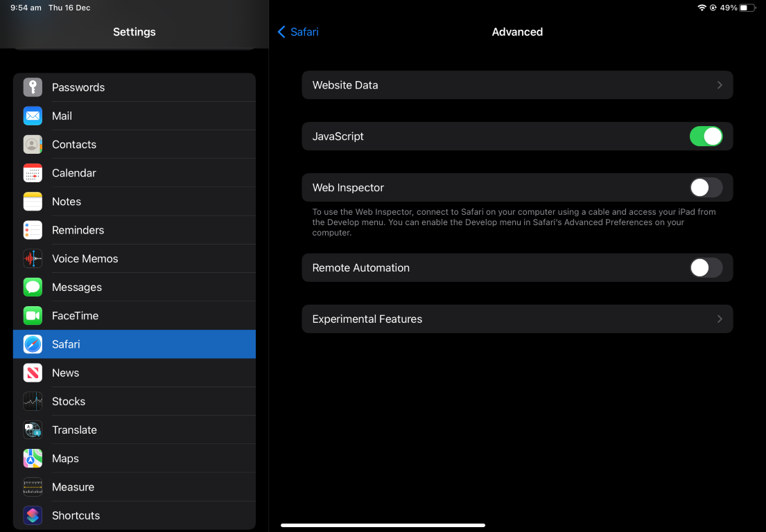Viewport: 766px width, 532px height.
Task: Open the Experimental Features row
Action: click(x=517, y=319)
